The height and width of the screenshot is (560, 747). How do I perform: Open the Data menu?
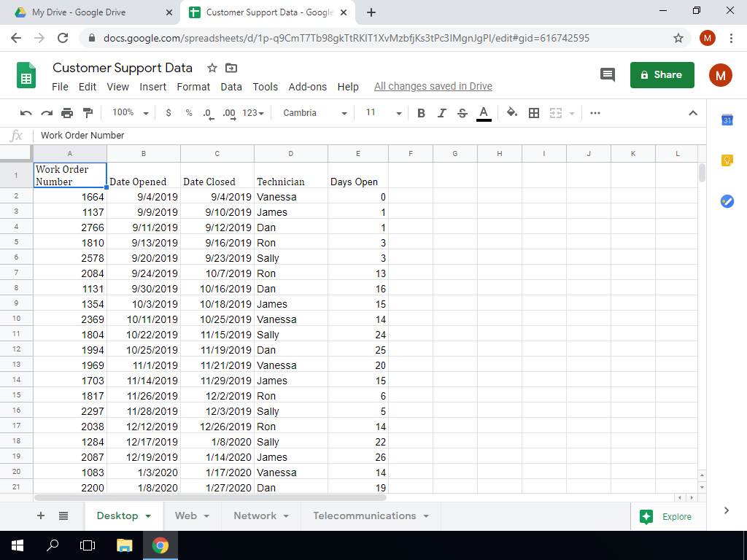231,87
